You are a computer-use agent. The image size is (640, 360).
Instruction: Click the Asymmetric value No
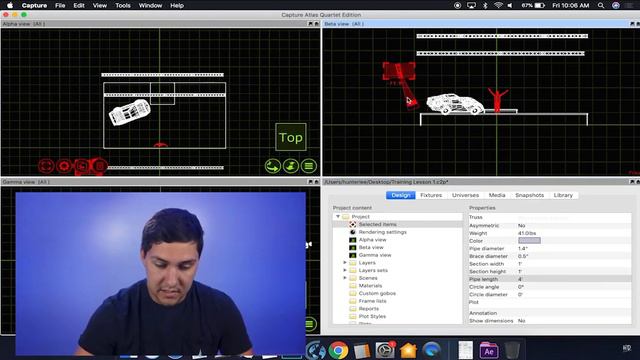click(522, 225)
